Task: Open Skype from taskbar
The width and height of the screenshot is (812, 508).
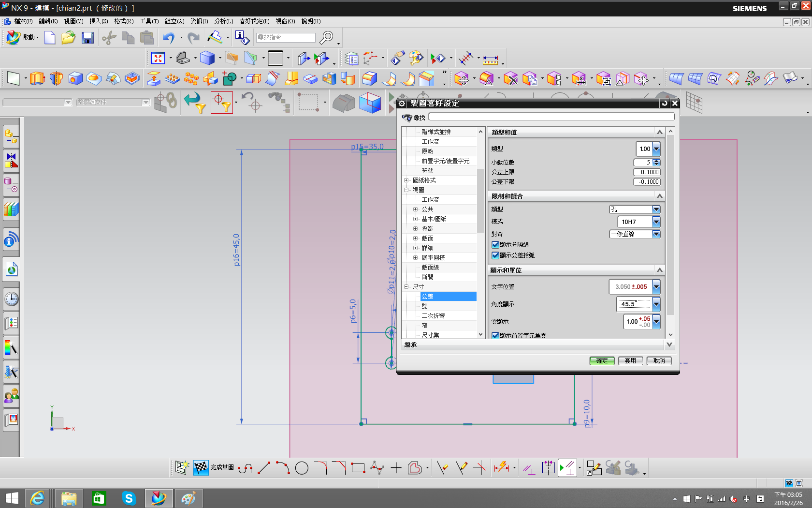Action: pyautogui.click(x=129, y=498)
